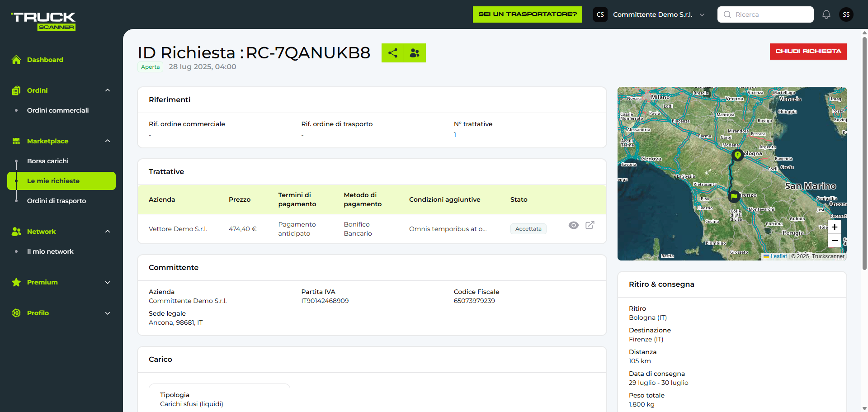Click Codice Fiscale 65073979239
This screenshot has width=868, height=412.
[474, 301]
